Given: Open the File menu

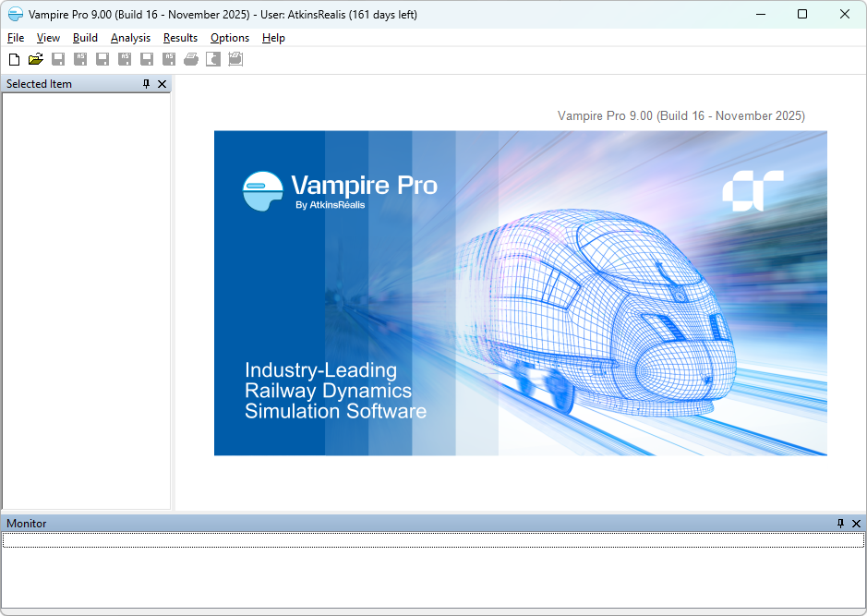Looking at the screenshot, I should (x=15, y=38).
